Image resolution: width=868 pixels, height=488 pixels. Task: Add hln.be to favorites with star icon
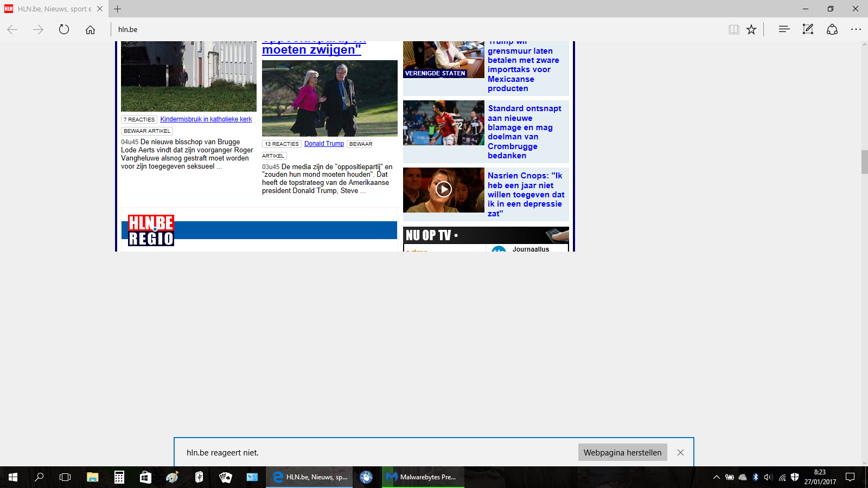tap(751, 29)
